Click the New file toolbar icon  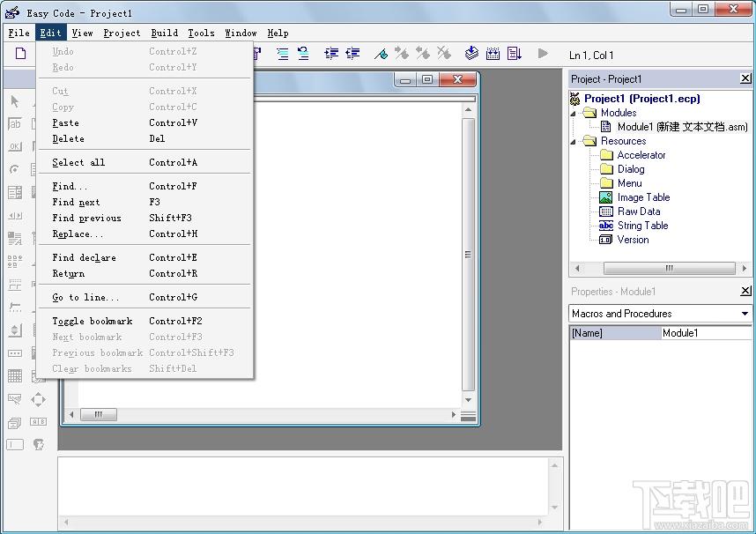21,54
